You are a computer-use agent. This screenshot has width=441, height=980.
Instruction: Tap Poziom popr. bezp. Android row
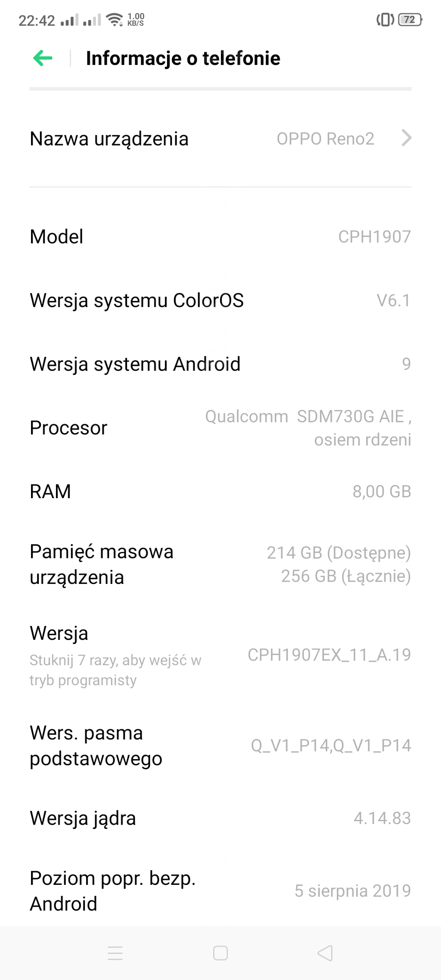[220, 890]
